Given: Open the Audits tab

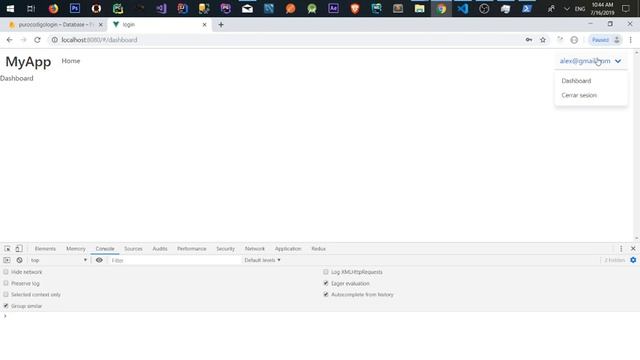Looking at the screenshot, I should pos(160,249).
